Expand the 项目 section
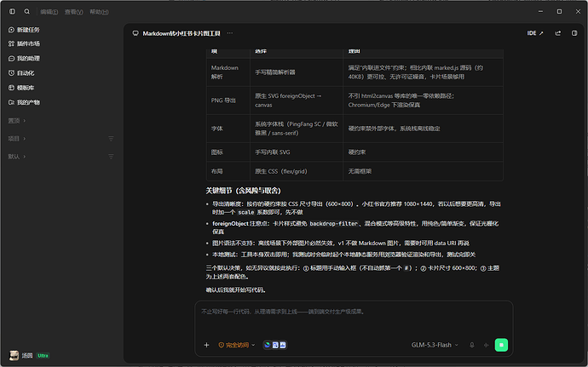The width and height of the screenshot is (588, 367). 17,139
